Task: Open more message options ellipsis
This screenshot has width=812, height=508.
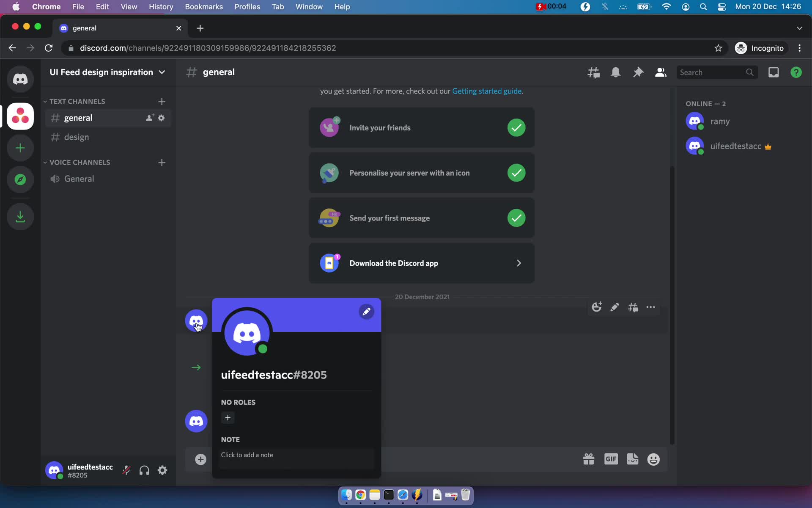Action: coord(651,307)
